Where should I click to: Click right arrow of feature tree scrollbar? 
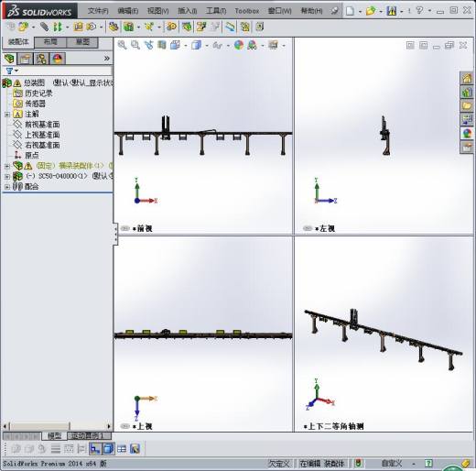[109, 426]
